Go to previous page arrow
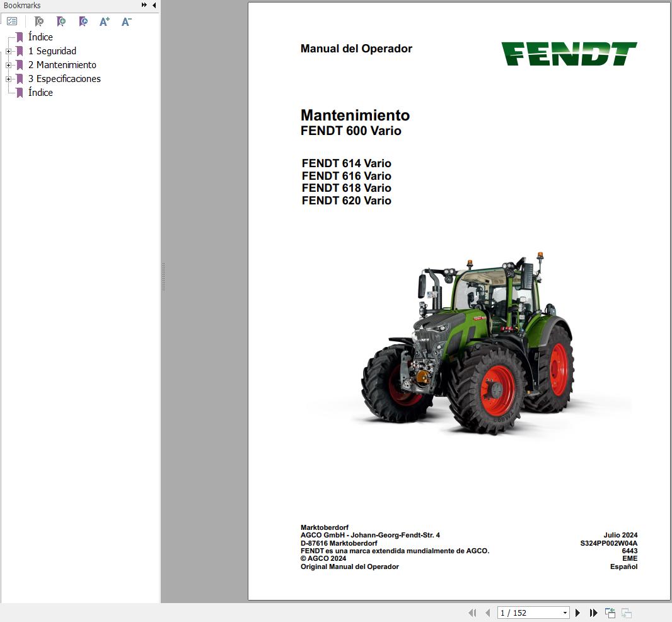672x622 pixels. pos(488,613)
